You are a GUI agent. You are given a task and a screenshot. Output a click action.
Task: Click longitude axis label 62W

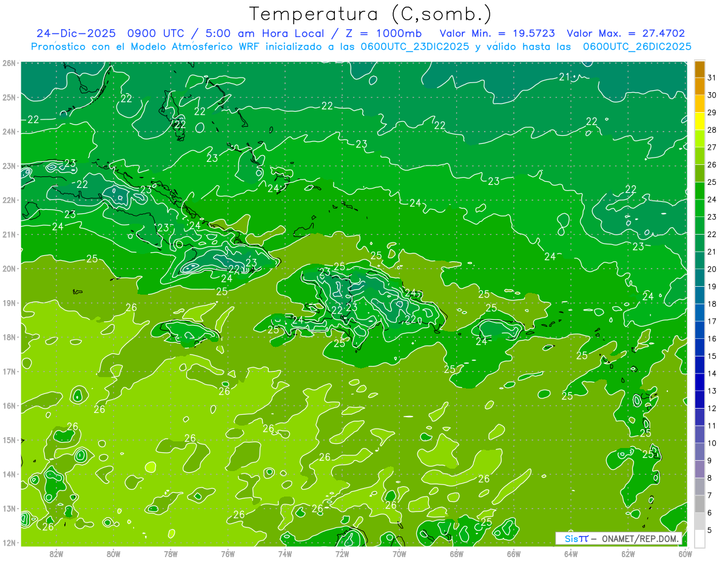(x=629, y=554)
